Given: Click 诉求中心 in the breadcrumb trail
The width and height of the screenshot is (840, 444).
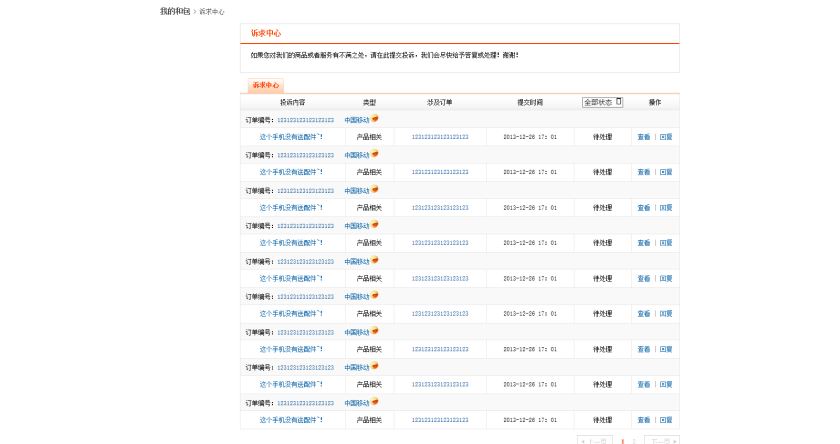Looking at the screenshot, I should click(212, 12).
